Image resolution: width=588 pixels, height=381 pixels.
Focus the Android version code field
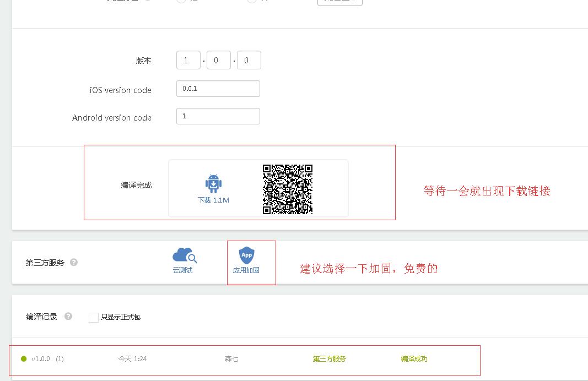(218, 116)
